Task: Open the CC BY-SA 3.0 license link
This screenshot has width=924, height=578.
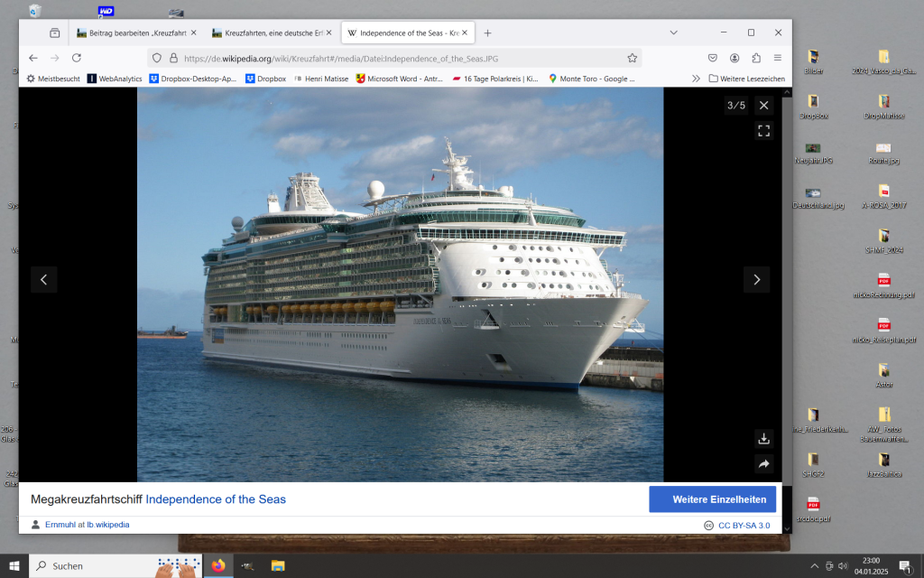Action: pos(744,526)
